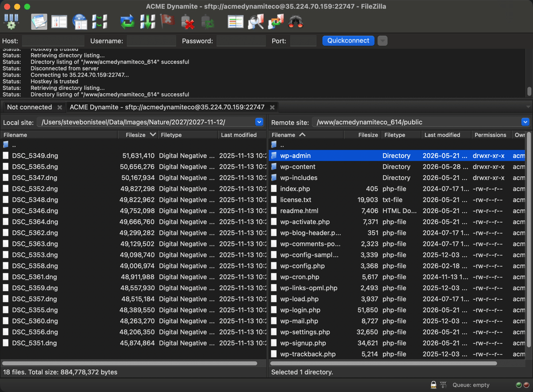
Task: Toggle the transfer queue display
Action: [x=100, y=21]
